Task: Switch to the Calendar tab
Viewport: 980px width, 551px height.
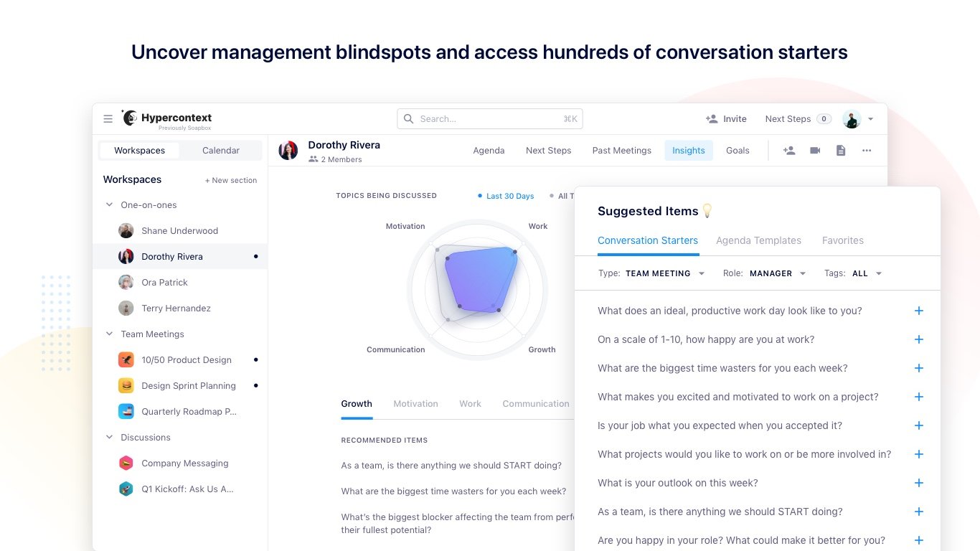Action: pyautogui.click(x=221, y=151)
